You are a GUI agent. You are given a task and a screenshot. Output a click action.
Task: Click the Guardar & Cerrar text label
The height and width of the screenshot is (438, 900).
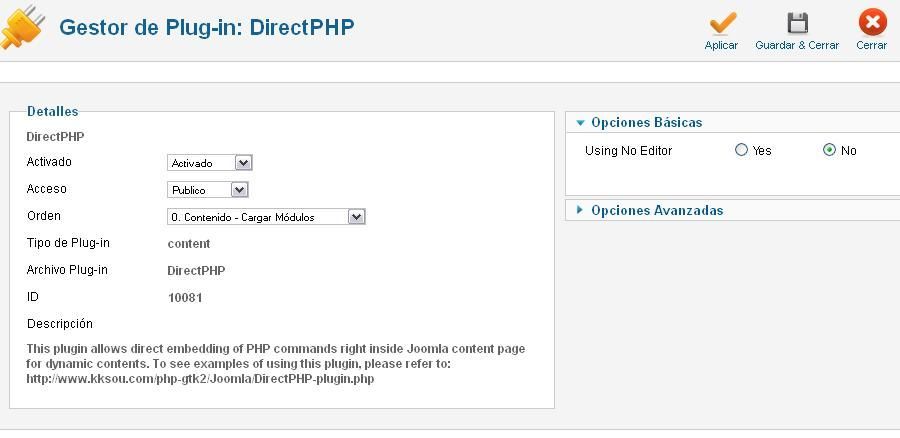tap(797, 45)
